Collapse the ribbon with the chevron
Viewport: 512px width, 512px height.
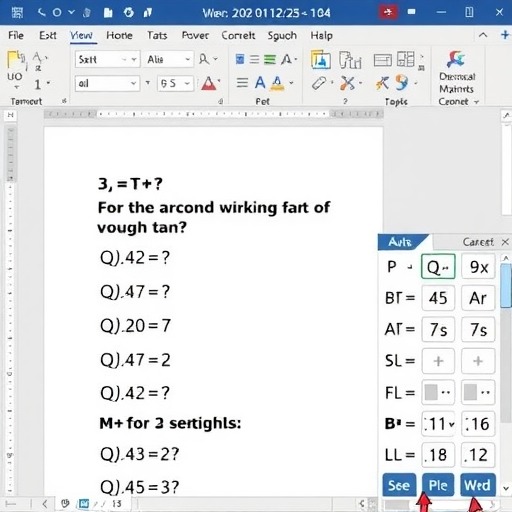point(483,35)
